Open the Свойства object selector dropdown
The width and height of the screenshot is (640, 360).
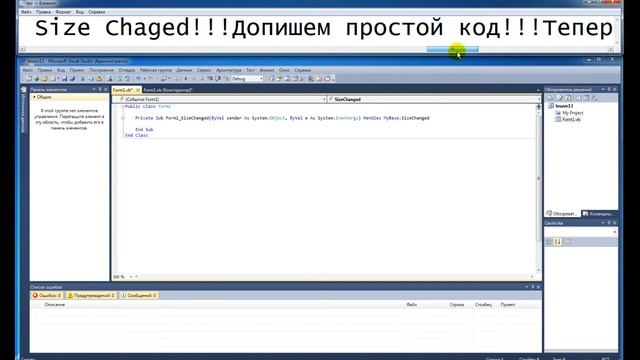click(615, 232)
